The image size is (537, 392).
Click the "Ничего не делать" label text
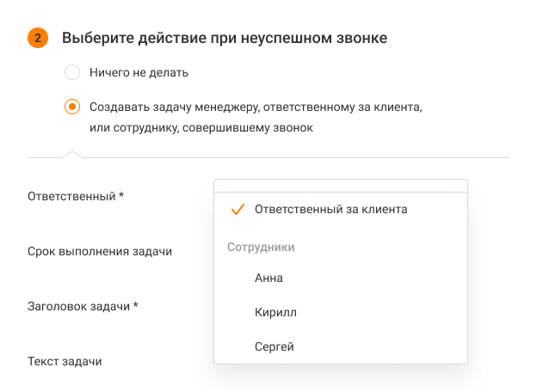coord(139,72)
